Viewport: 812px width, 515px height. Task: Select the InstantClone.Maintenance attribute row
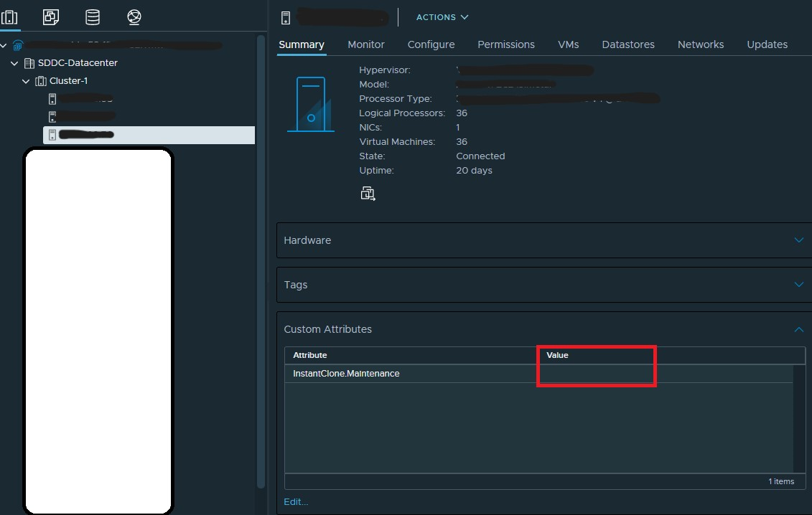[346, 374]
